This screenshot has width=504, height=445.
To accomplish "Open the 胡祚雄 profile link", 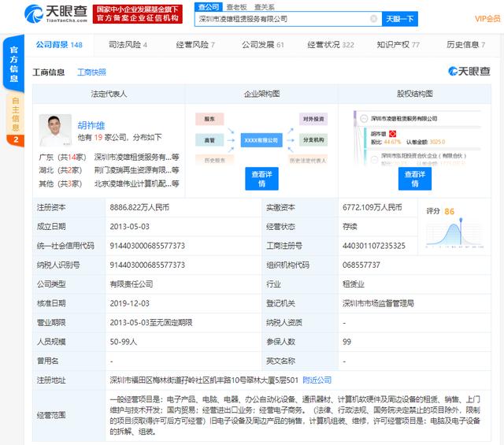I will (91, 125).
